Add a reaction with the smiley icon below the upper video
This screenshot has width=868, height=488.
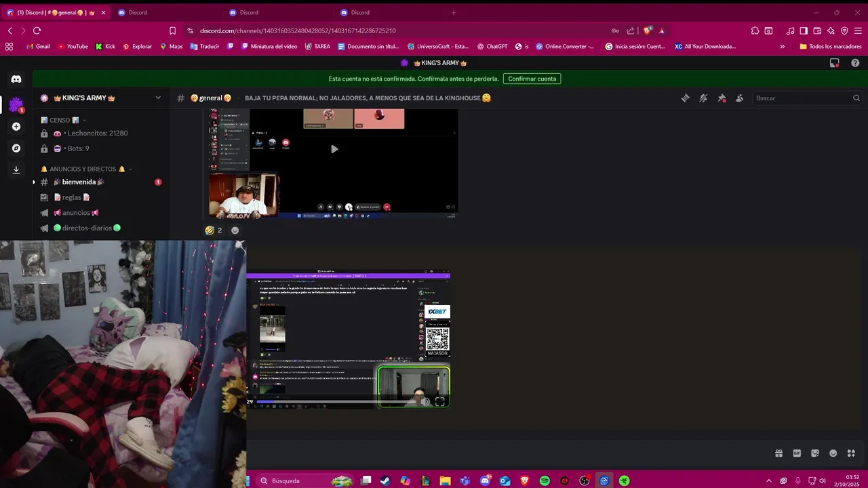coord(235,230)
